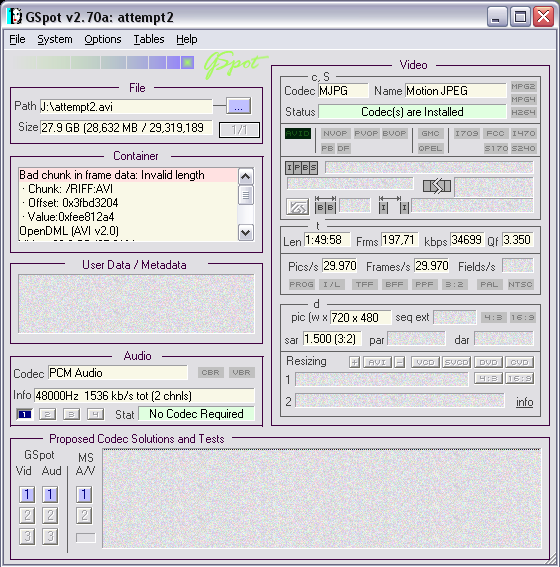Click MS A/V test button 2
Viewport: 560px width, 567px height.
[x=84, y=515]
